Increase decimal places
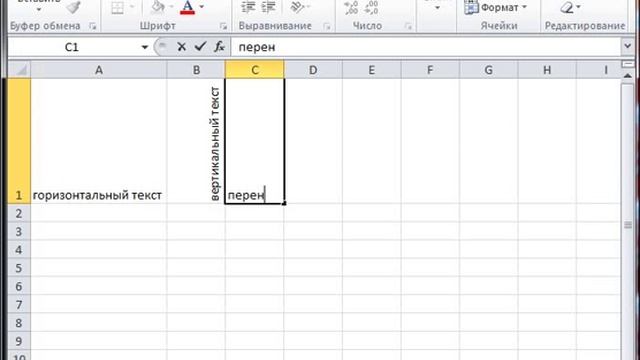Viewport: 640px width, 360px height. click(x=351, y=7)
